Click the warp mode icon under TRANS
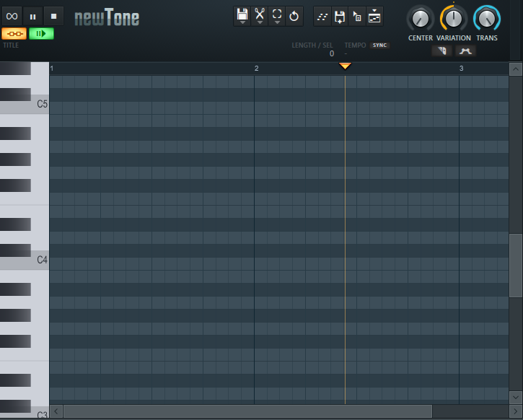The width and height of the screenshot is (523, 420). pos(465,51)
